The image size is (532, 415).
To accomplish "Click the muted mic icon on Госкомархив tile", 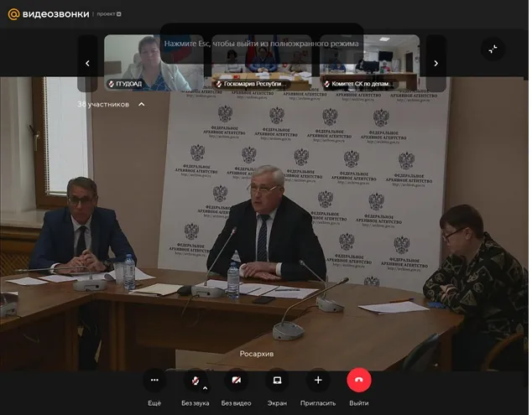I will (x=219, y=84).
